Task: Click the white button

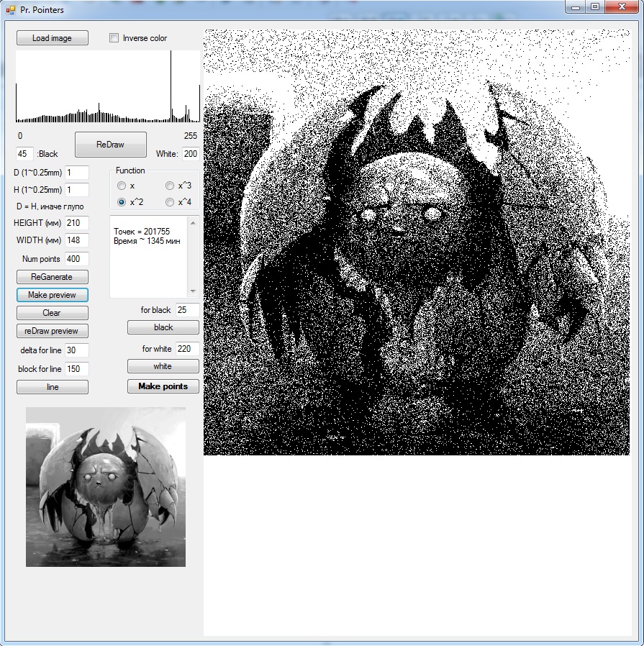Action: (163, 366)
